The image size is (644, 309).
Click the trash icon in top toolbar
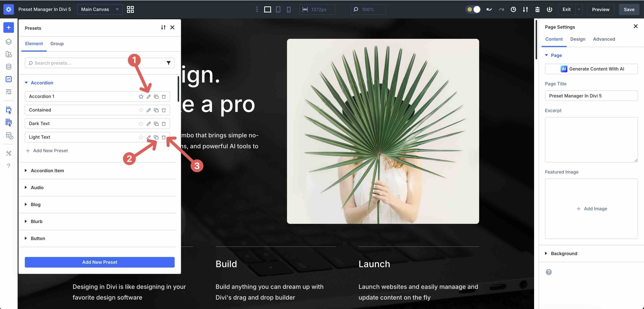(537, 9)
